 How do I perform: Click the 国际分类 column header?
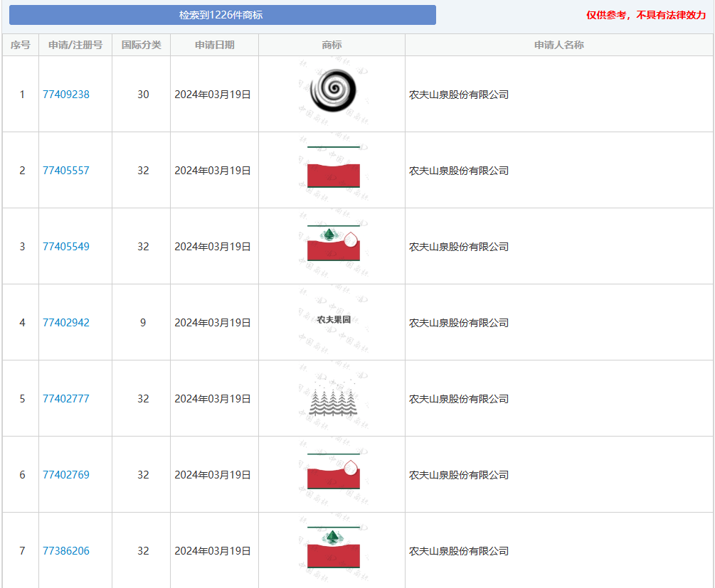pos(141,45)
